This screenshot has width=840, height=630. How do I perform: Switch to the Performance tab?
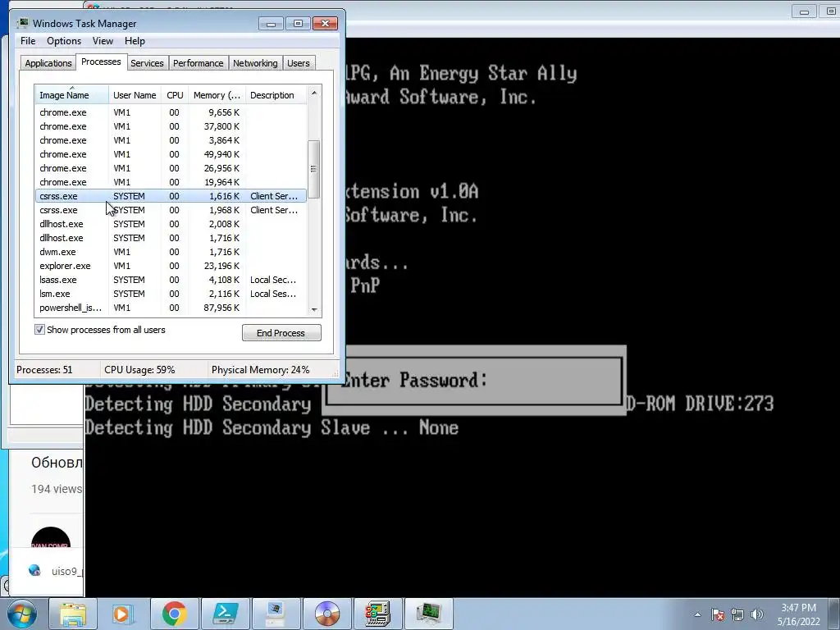(x=199, y=63)
